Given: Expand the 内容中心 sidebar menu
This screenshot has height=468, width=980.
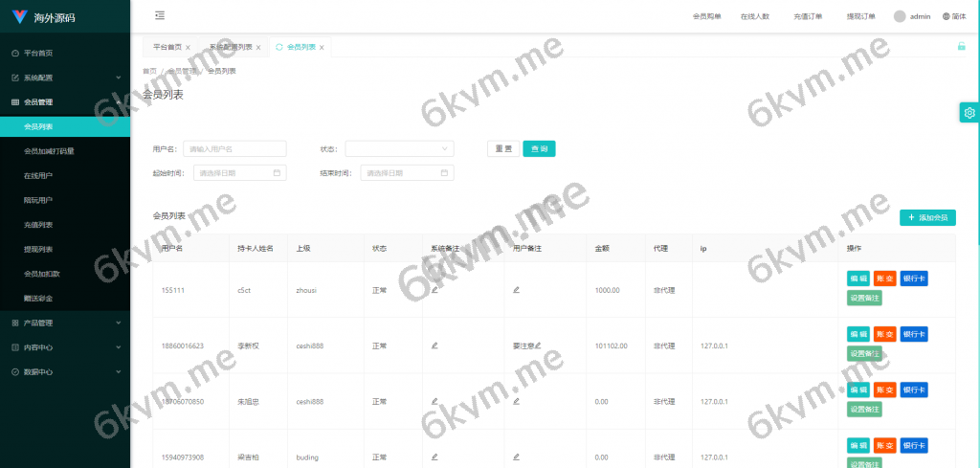Looking at the screenshot, I should pos(65,347).
